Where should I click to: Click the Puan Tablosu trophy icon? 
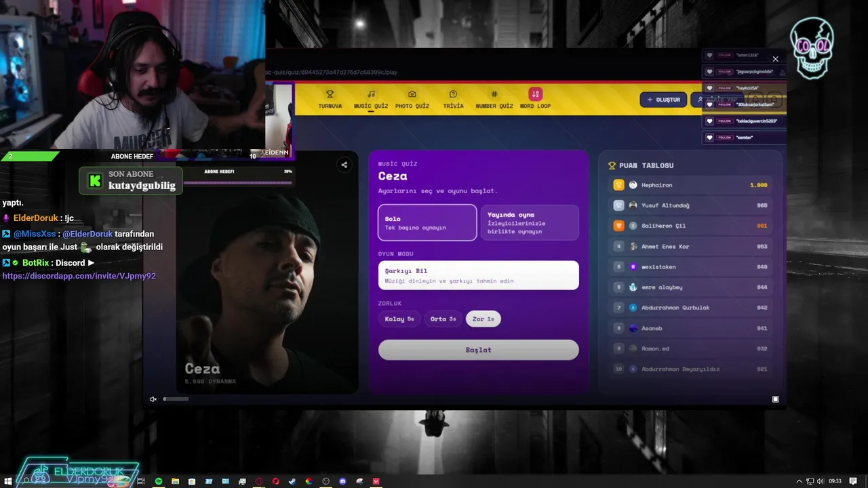[612, 165]
